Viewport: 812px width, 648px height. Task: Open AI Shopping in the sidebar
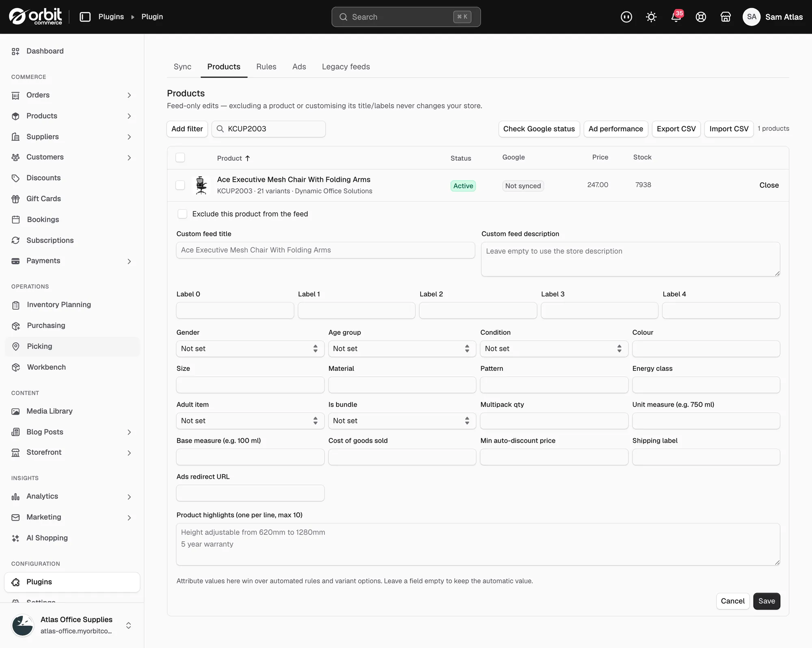point(72,538)
